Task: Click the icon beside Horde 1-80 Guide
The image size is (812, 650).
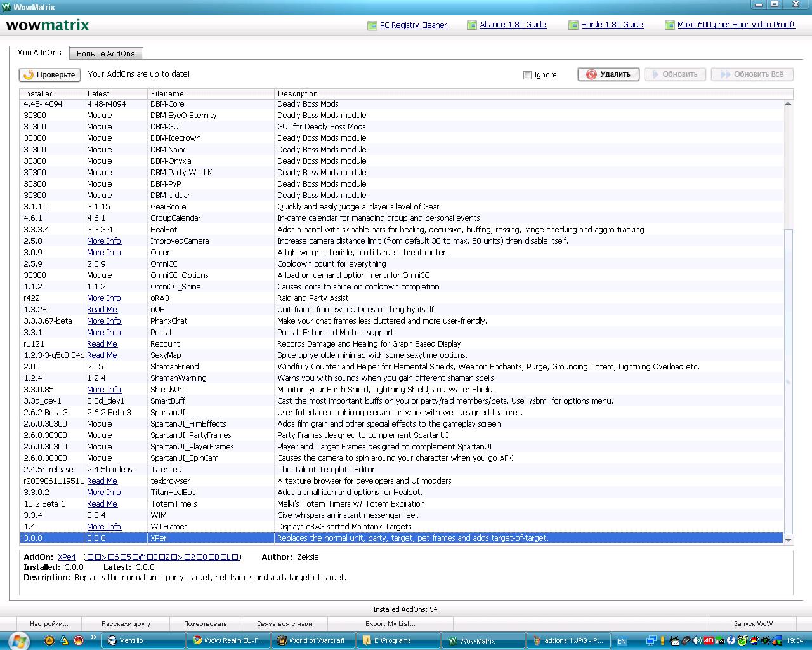Action: click(x=573, y=25)
